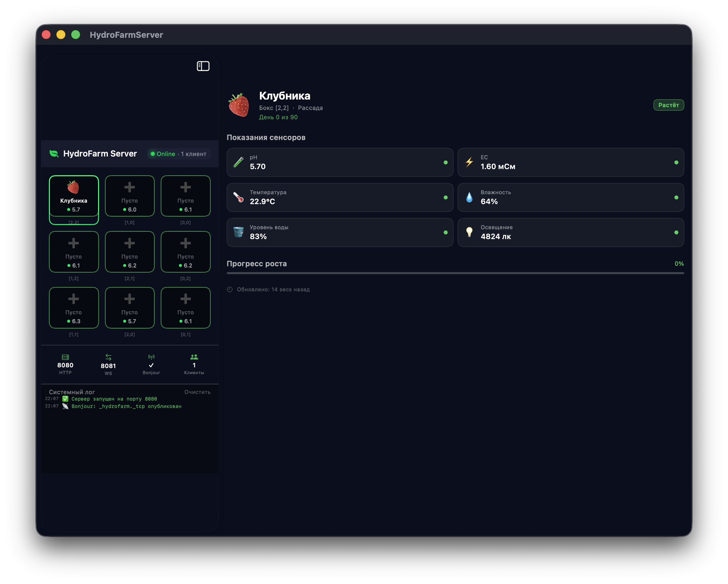Image resolution: width=728 pixels, height=584 pixels.
Task: Click the Bonjour broadcast icon
Action: click(151, 357)
